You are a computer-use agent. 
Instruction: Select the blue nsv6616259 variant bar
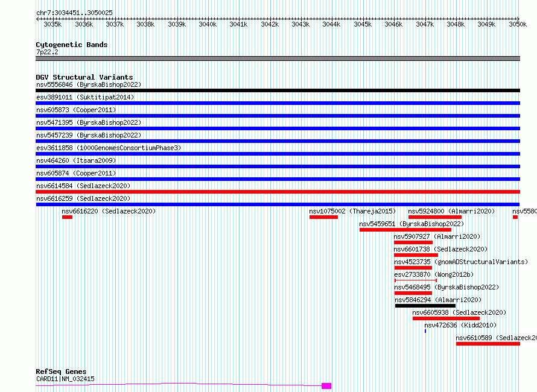coord(278,204)
